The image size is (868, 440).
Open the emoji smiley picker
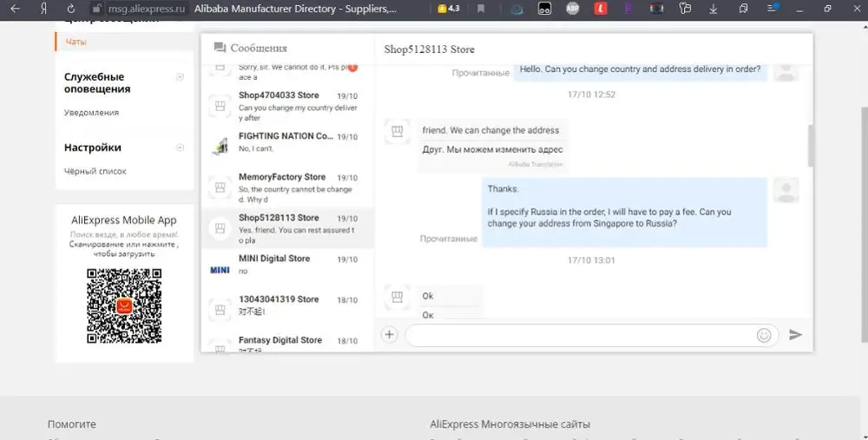764,335
